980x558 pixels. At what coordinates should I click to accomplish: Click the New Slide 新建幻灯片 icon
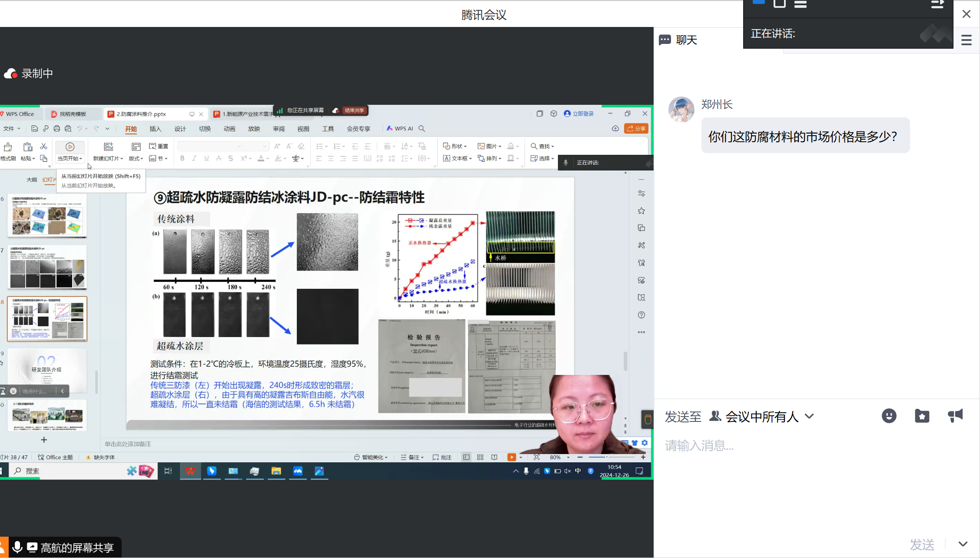pos(109,147)
